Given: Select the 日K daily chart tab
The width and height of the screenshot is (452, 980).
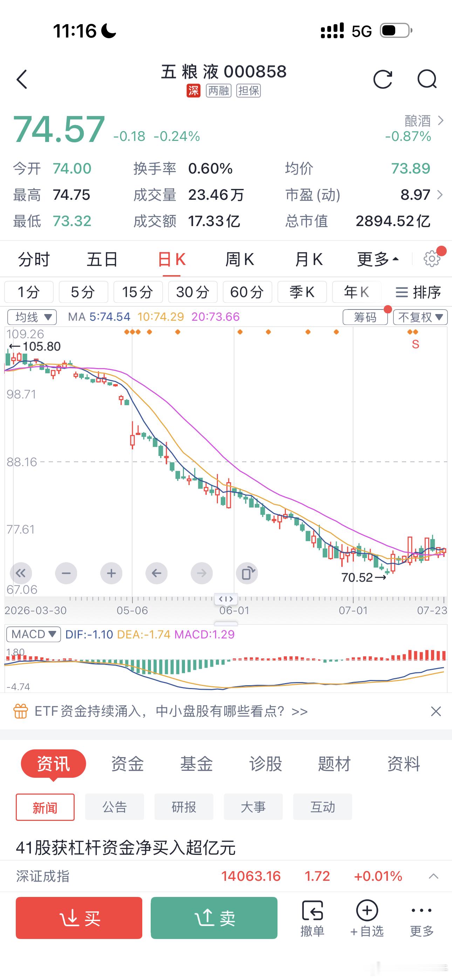Looking at the screenshot, I should 172,259.
